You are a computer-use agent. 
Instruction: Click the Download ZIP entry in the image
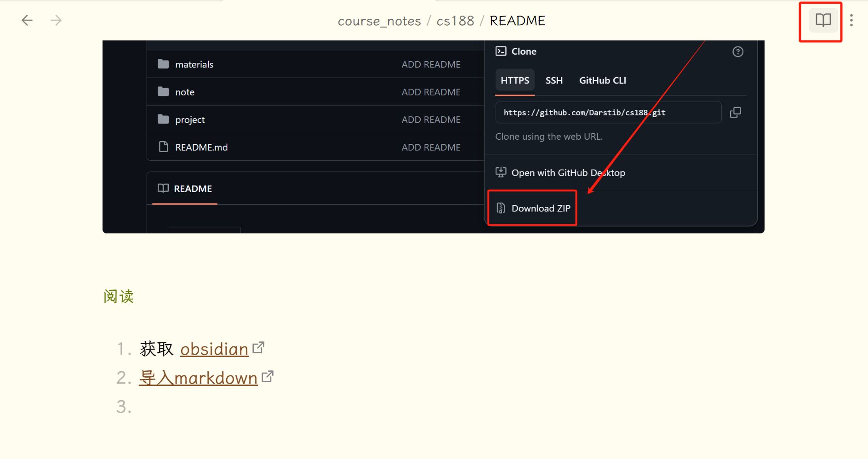click(540, 209)
